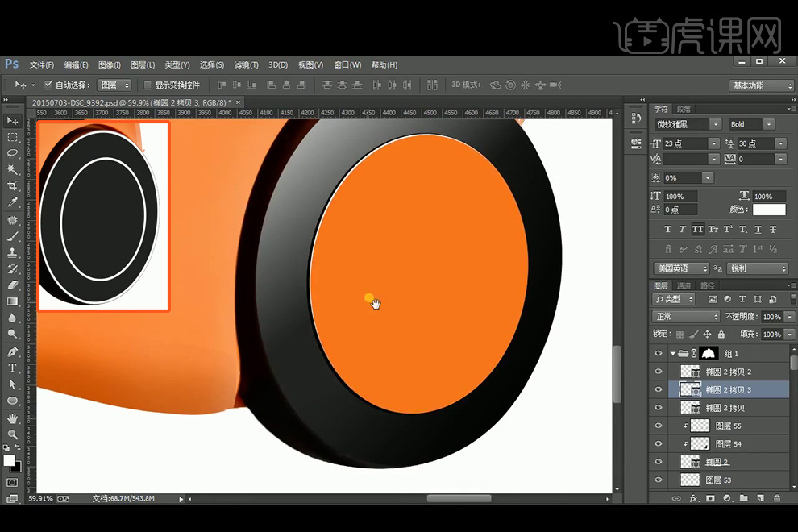This screenshot has width=798, height=532.
Task: Enable the 自动选择 checkbox
Action: click(x=48, y=85)
